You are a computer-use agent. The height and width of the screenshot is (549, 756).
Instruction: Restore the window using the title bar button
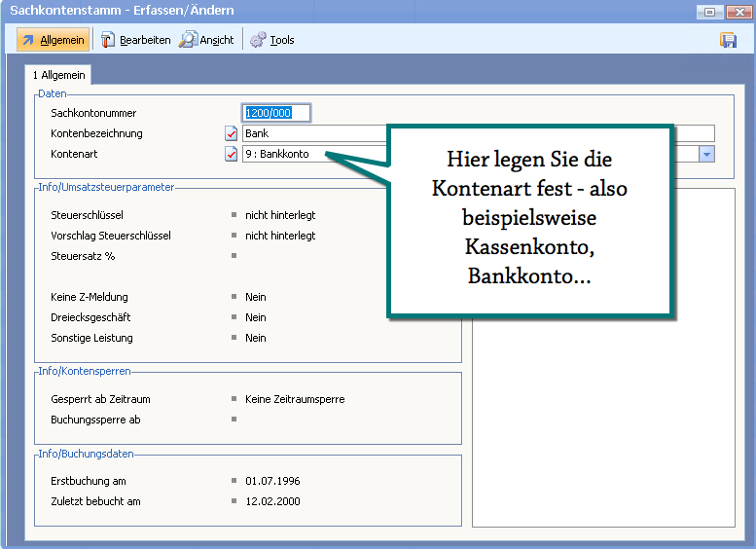[709, 11]
